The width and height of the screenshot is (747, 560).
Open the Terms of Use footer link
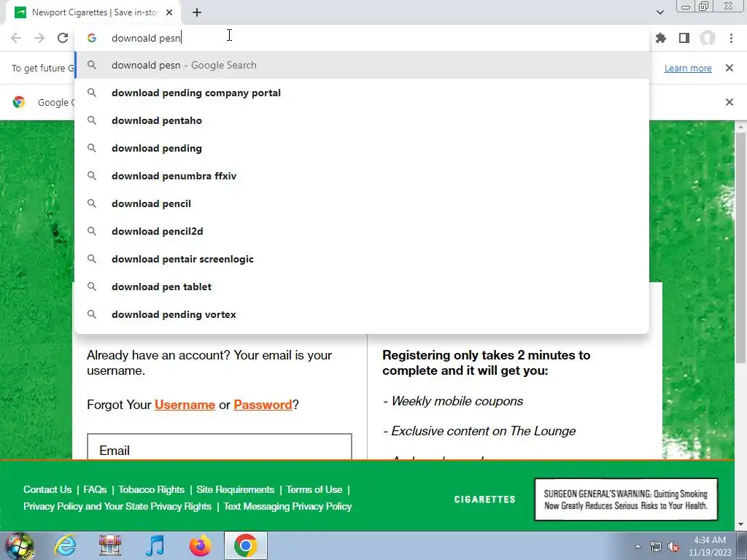point(314,489)
